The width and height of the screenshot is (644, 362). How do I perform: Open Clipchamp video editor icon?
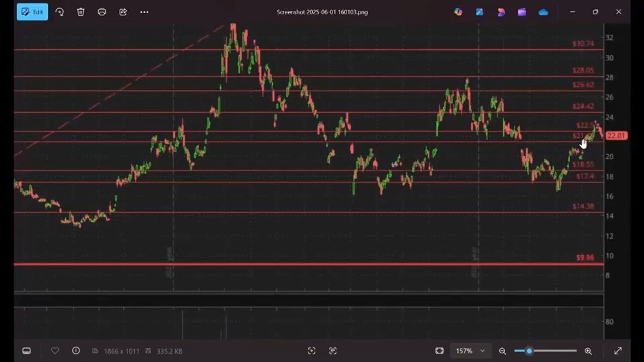click(522, 12)
